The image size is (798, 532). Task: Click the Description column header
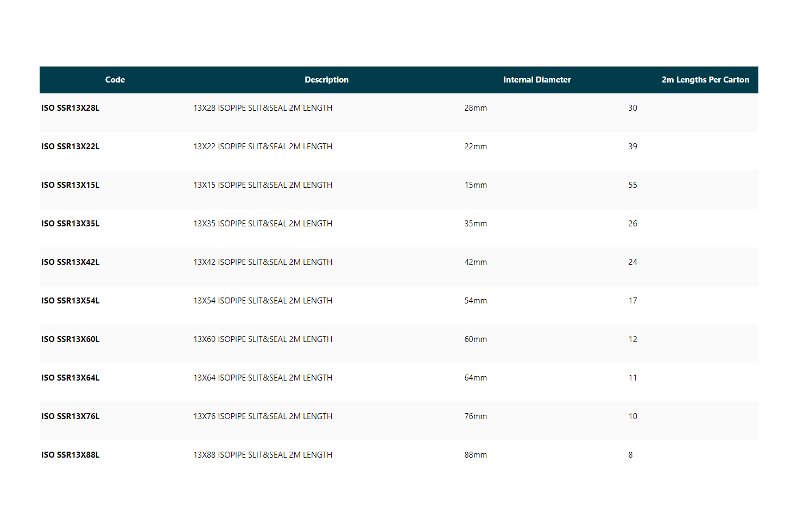click(326, 80)
